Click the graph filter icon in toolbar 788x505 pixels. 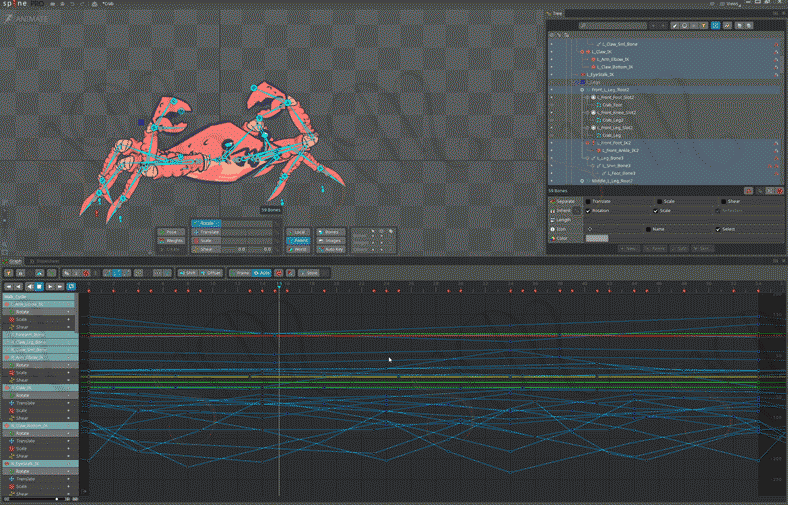[9, 273]
